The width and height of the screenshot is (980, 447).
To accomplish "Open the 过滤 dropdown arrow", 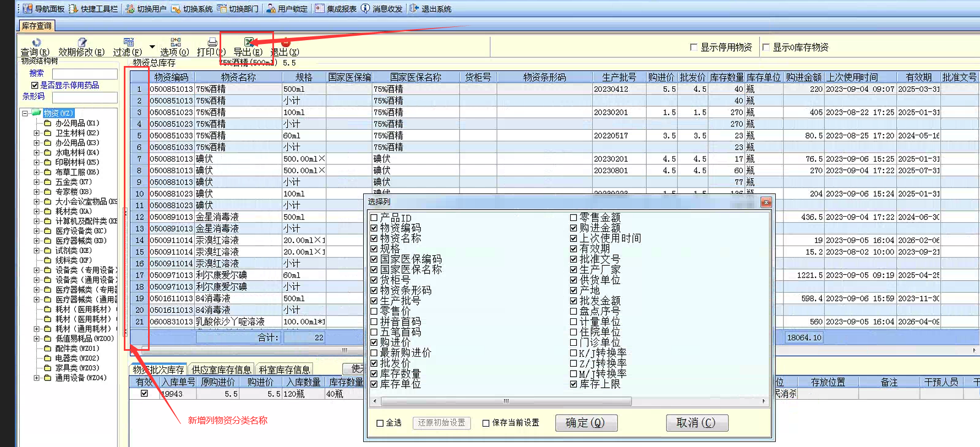I will pyautogui.click(x=152, y=47).
